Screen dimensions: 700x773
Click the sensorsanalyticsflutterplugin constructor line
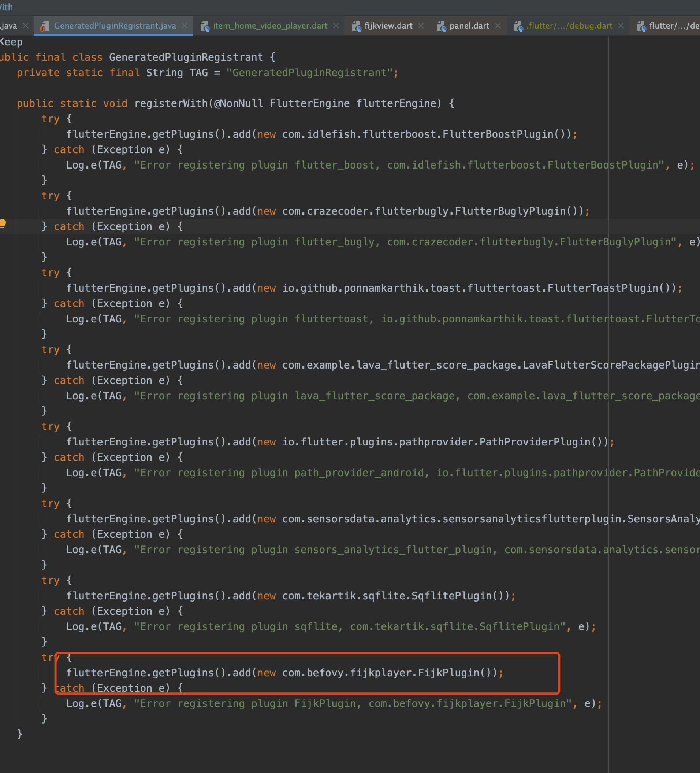click(x=383, y=519)
